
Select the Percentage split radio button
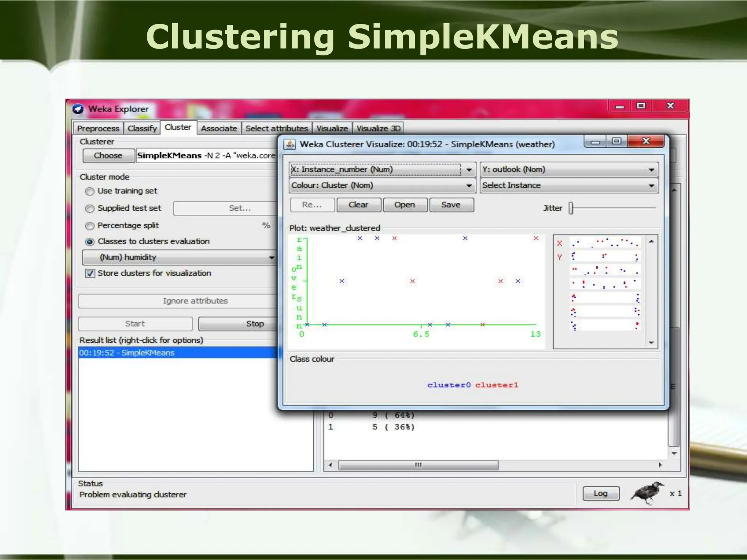[89, 226]
